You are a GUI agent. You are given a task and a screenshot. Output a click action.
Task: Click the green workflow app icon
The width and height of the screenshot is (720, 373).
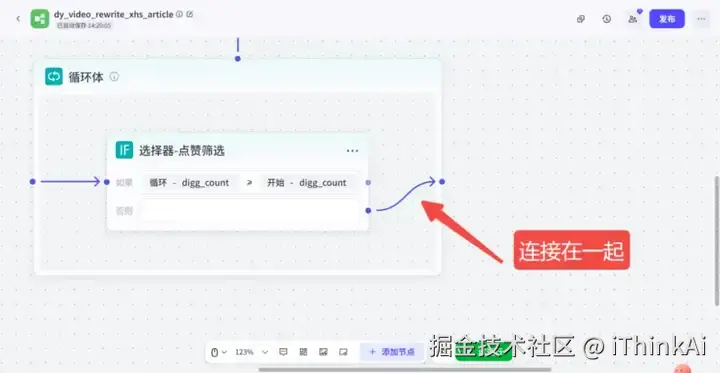coord(40,19)
